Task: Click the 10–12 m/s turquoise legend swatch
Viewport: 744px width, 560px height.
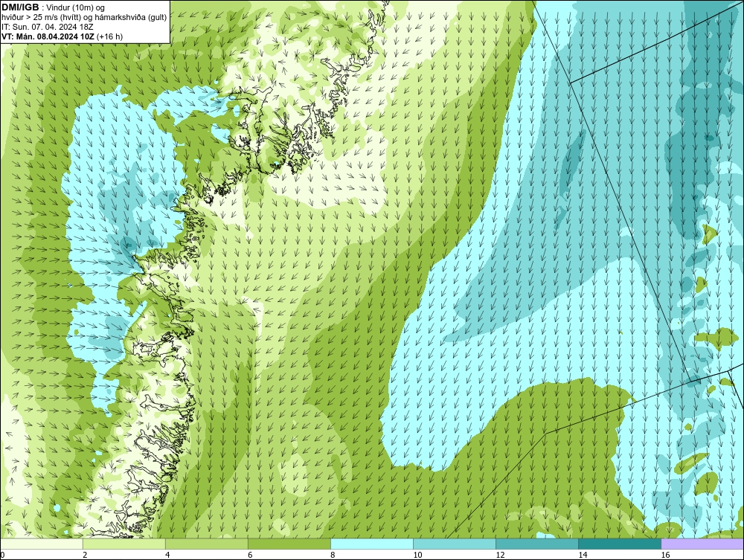Action: [x=455, y=544]
